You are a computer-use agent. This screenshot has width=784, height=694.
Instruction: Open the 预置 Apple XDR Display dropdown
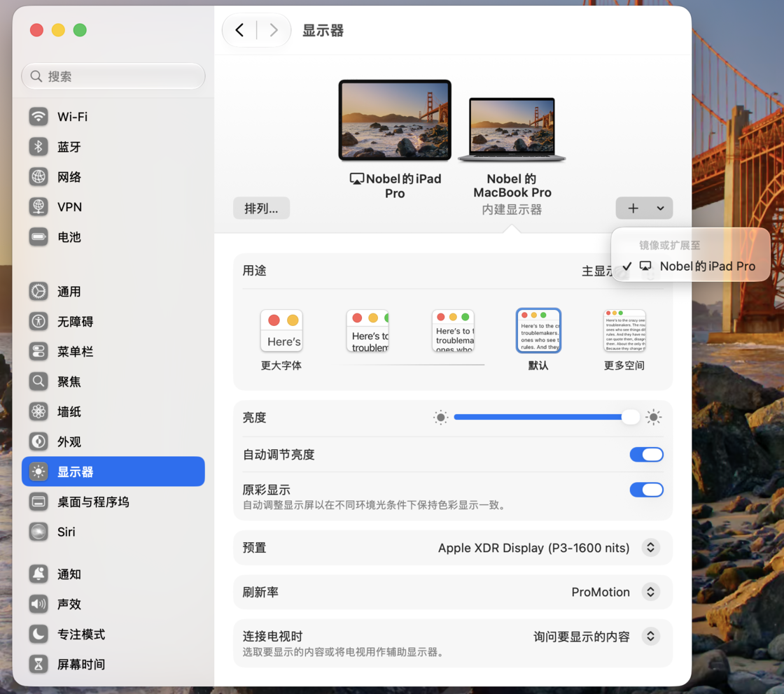pyautogui.click(x=650, y=548)
